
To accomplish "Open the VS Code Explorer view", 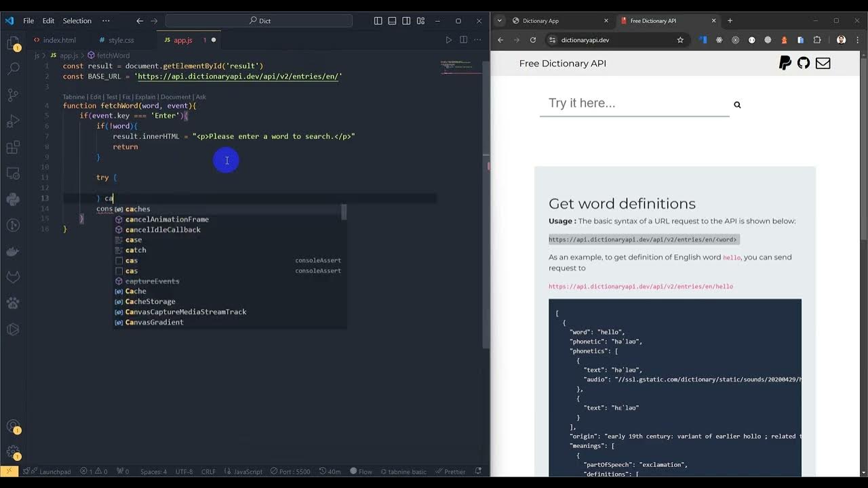I will point(13,44).
